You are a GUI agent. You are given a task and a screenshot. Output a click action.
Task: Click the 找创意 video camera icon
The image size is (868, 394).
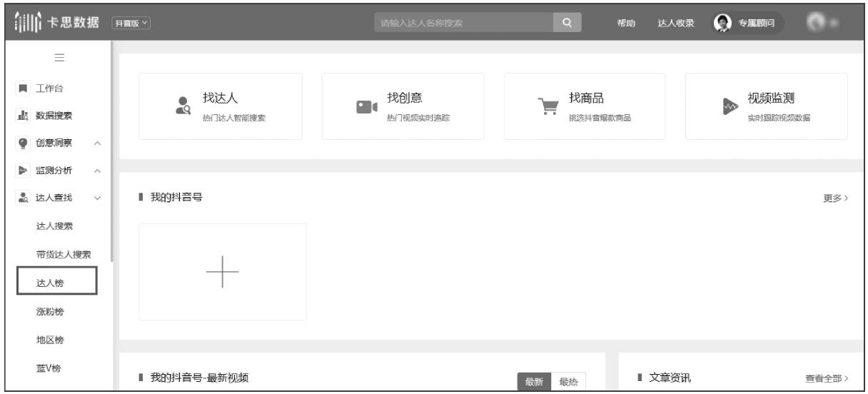[367, 106]
